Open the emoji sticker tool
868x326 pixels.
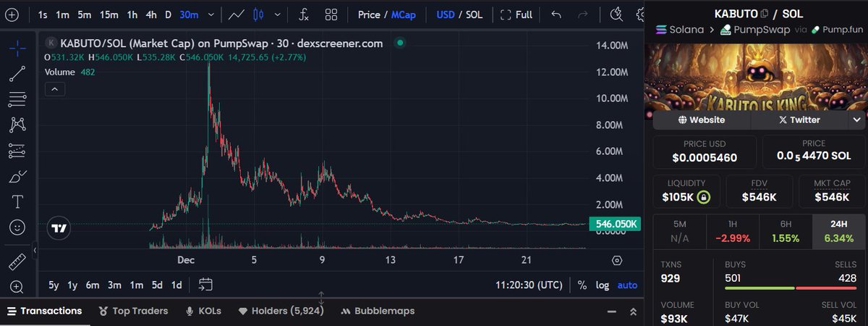click(17, 227)
